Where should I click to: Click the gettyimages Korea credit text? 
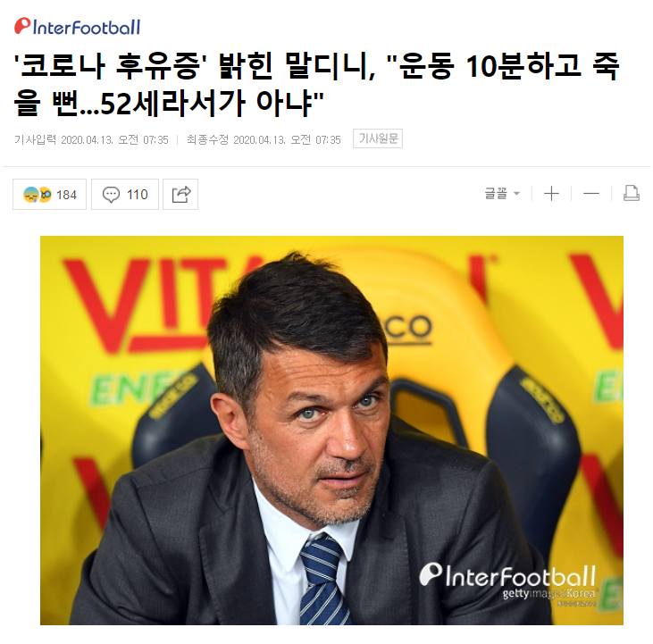coord(550,593)
